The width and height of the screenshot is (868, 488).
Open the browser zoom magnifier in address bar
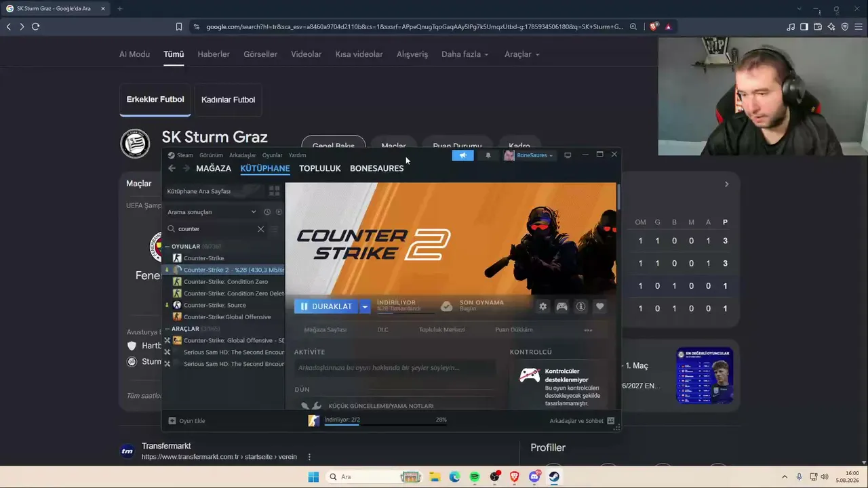pyautogui.click(x=633, y=26)
